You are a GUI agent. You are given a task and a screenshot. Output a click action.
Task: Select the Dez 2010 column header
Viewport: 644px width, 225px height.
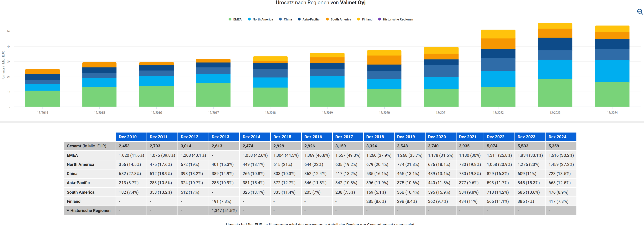(x=131, y=137)
